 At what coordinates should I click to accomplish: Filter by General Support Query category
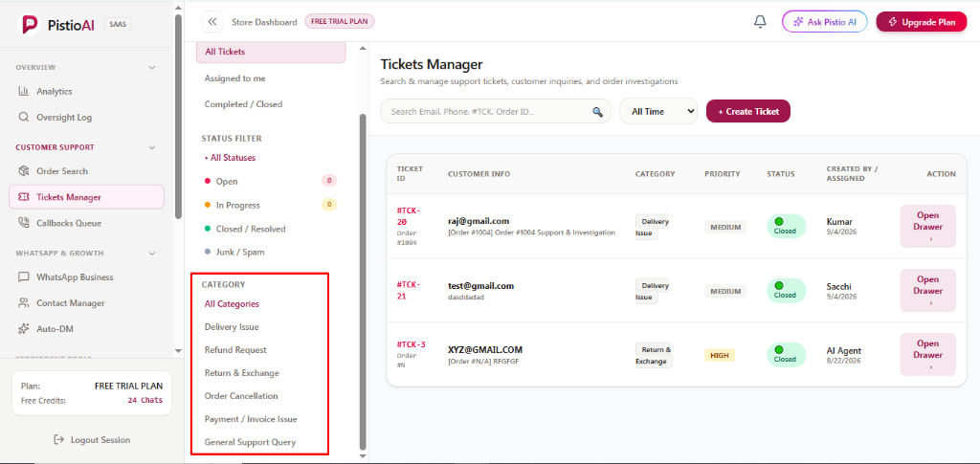tap(250, 442)
